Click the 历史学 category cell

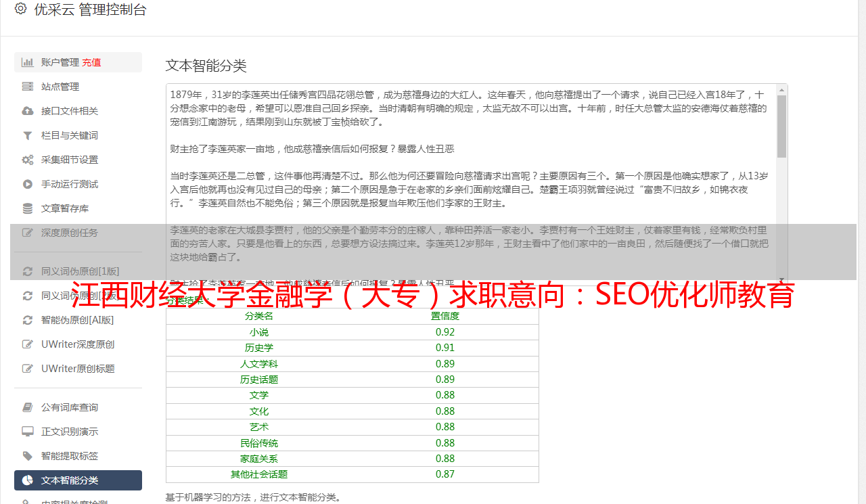point(259,348)
